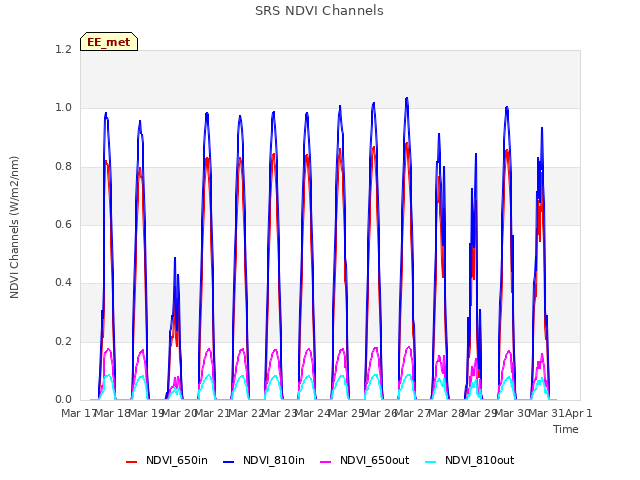Click the 0.4 y-axis tick label

[63, 283]
